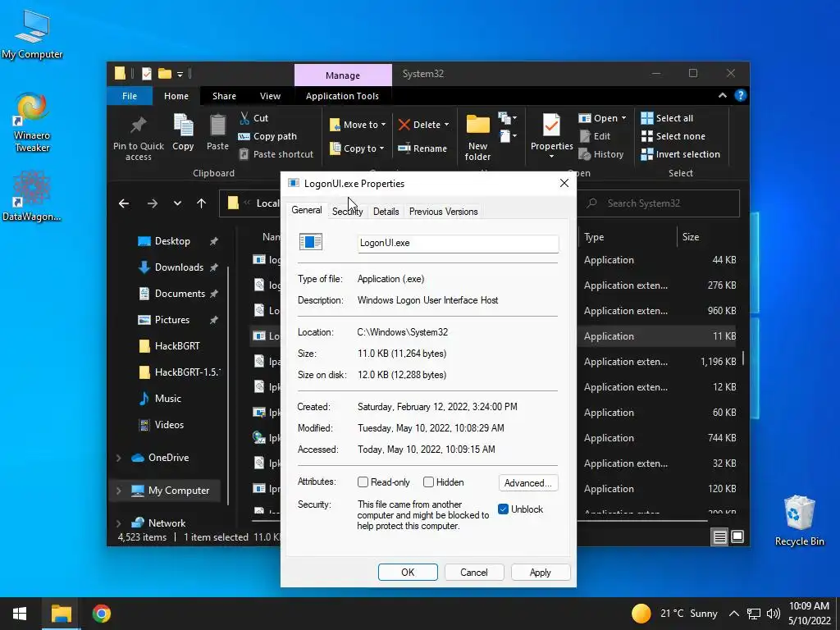This screenshot has height=630, width=840.
Task: Switch to details view icon in status bar
Action: click(720, 536)
